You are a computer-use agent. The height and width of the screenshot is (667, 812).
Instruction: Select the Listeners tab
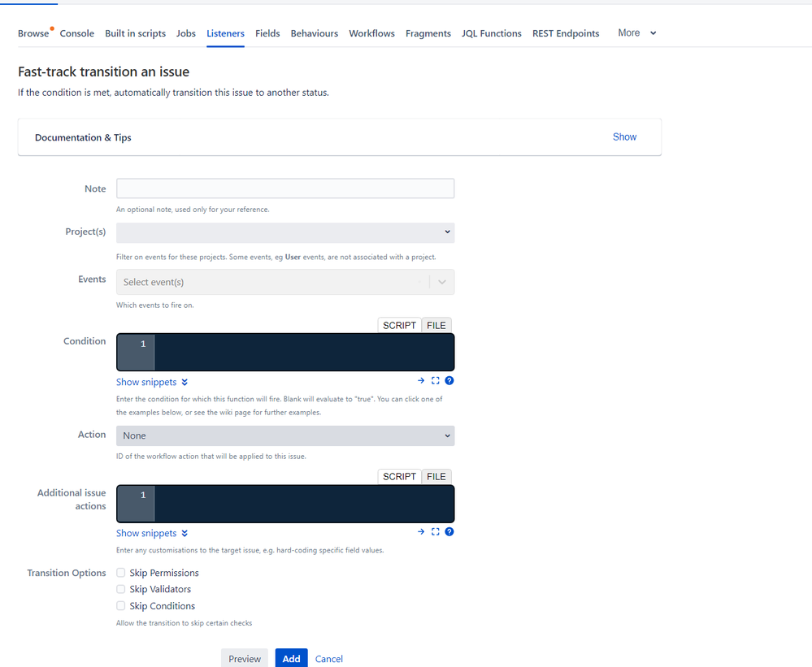225,33
